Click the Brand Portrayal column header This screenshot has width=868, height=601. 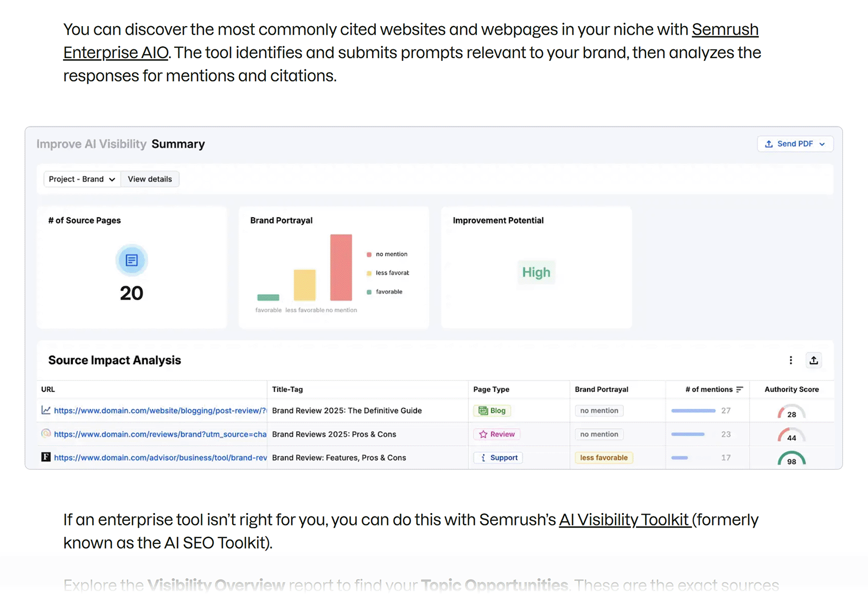[x=602, y=389]
